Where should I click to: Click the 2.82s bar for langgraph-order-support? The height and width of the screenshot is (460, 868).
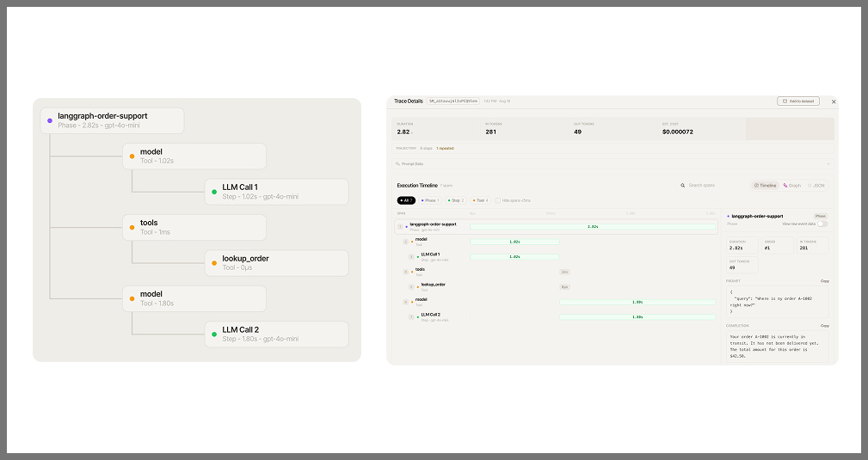(x=593, y=226)
